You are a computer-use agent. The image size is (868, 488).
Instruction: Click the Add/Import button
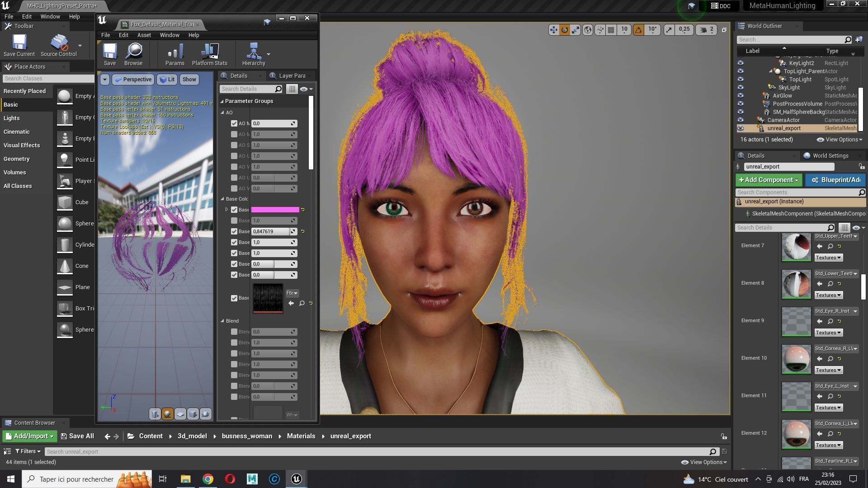30,436
